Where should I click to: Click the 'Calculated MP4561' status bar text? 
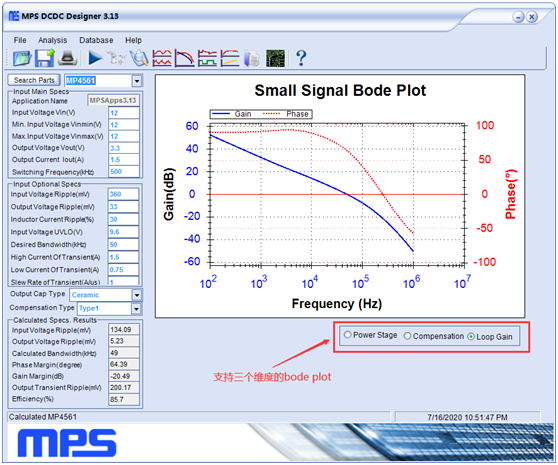[43, 417]
